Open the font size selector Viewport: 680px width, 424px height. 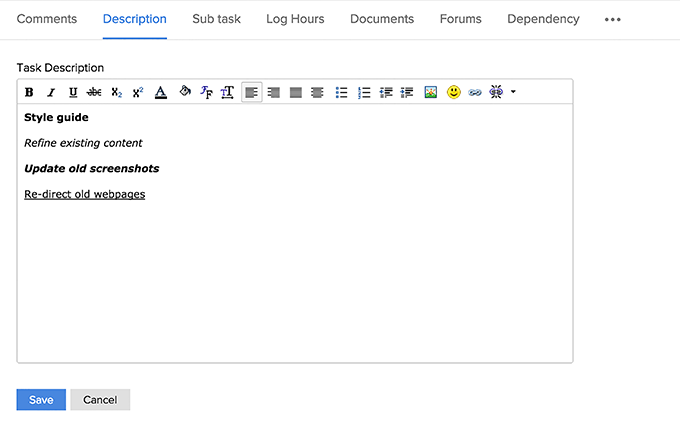tap(228, 92)
